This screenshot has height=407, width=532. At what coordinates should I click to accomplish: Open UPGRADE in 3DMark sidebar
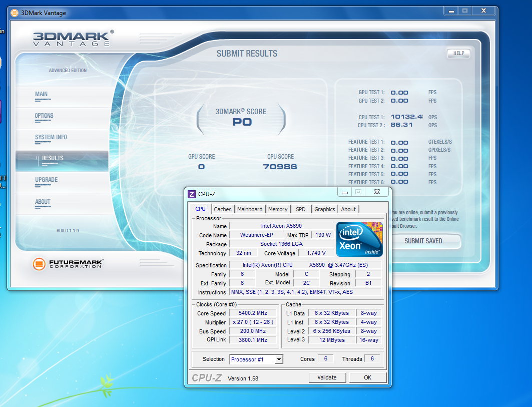coord(62,182)
